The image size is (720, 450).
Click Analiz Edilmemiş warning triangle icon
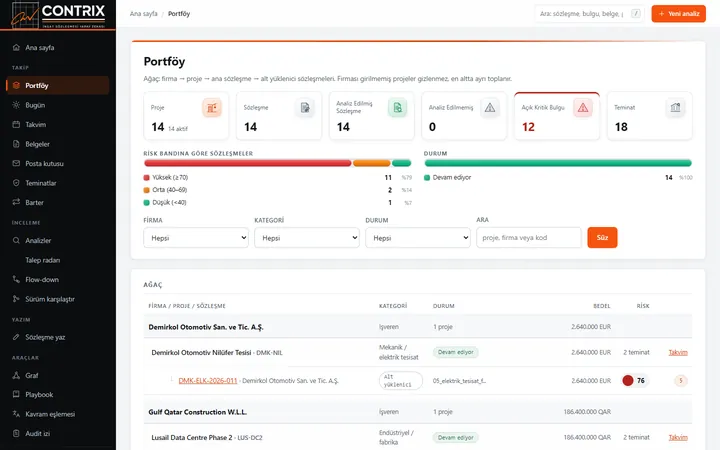[490, 108]
